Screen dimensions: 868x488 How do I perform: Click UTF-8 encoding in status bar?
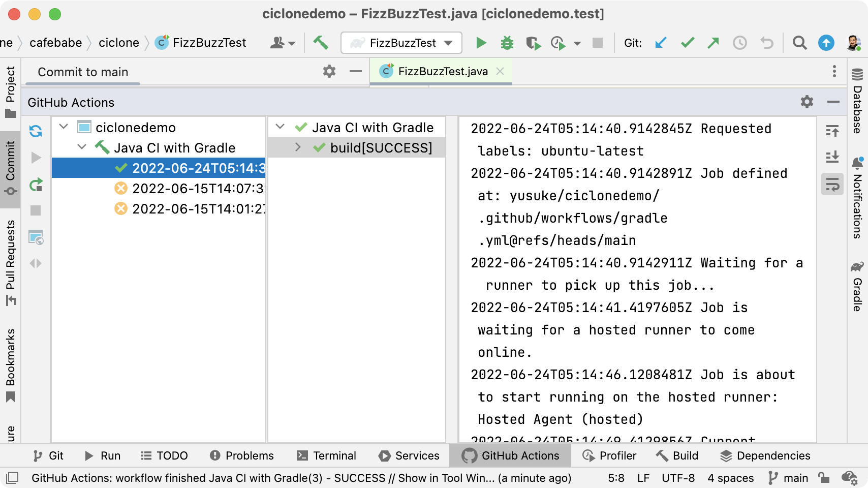[678, 478]
